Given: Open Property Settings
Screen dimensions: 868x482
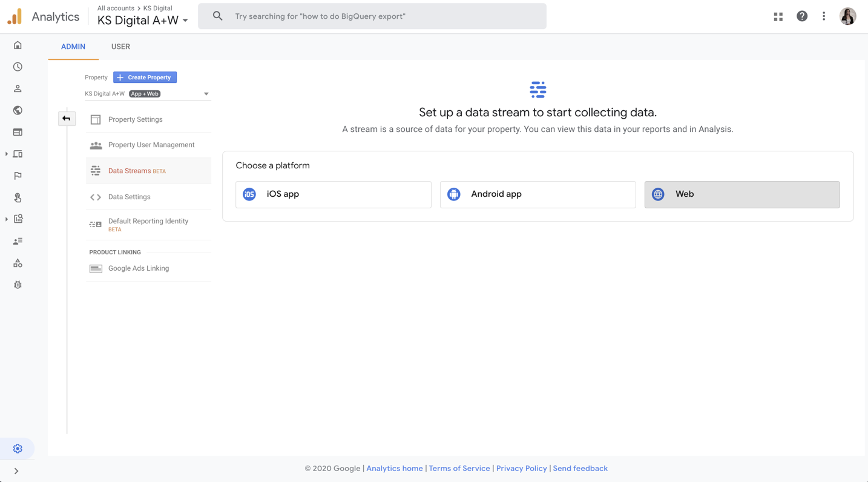Looking at the screenshot, I should 149,119.
